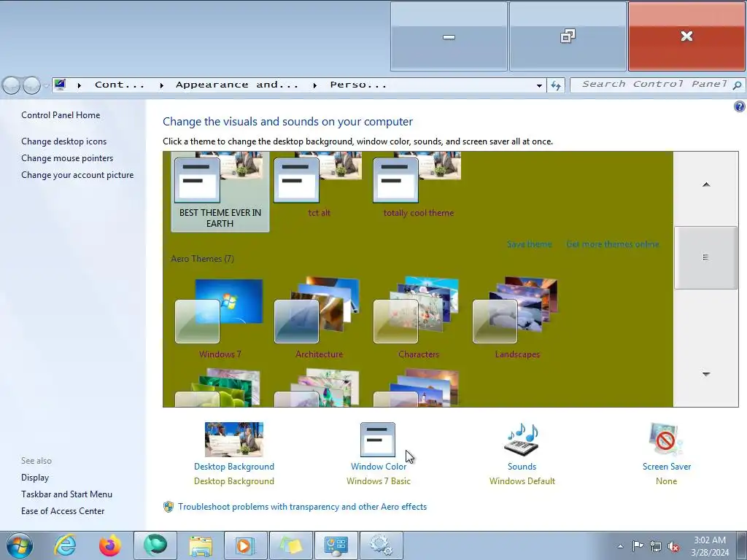747x560 pixels.
Task: Click the theme list scroll down arrow
Action: click(706, 374)
